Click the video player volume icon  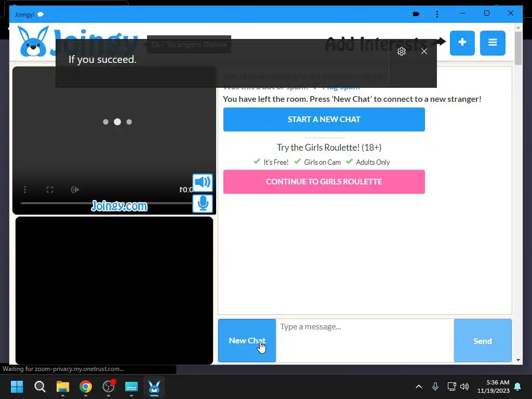click(x=75, y=190)
